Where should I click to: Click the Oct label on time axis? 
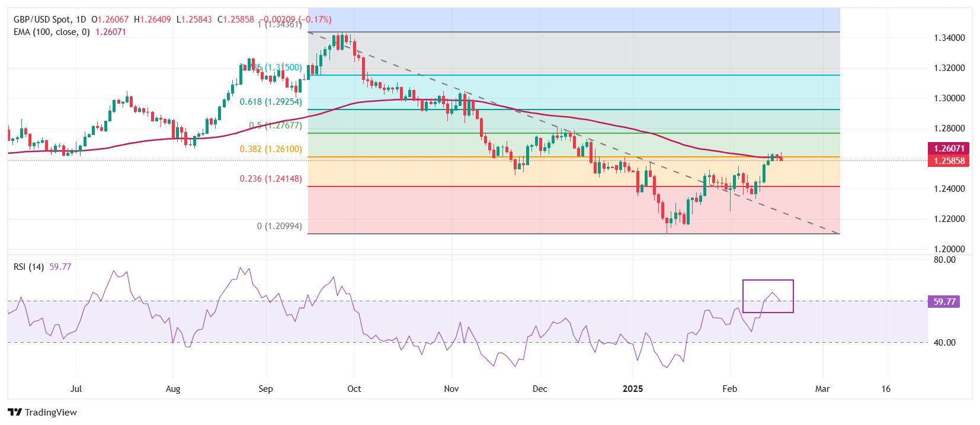click(354, 389)
